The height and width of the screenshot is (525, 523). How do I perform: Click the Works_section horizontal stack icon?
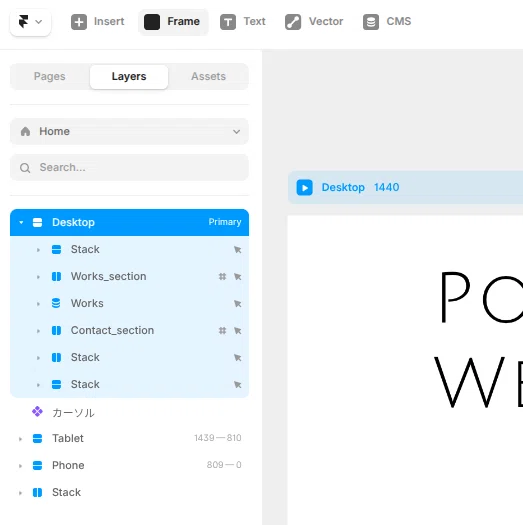[x=56, y=277]
